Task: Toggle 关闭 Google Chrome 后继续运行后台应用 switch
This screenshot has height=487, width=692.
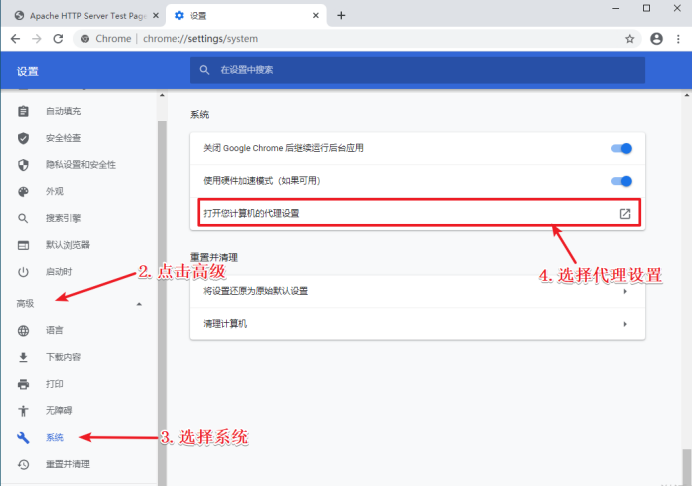Action: tap(621, 148)
